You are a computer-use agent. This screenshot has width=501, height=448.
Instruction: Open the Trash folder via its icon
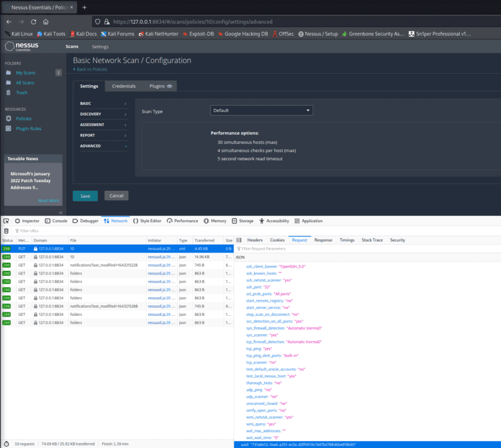click(x=9, y=93)
